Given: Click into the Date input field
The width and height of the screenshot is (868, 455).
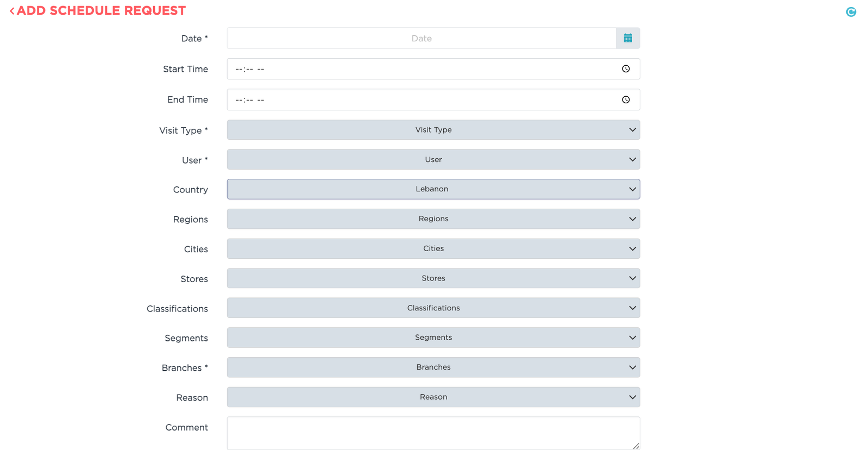Looking at the screenshot, I should (x=421, y=39).
